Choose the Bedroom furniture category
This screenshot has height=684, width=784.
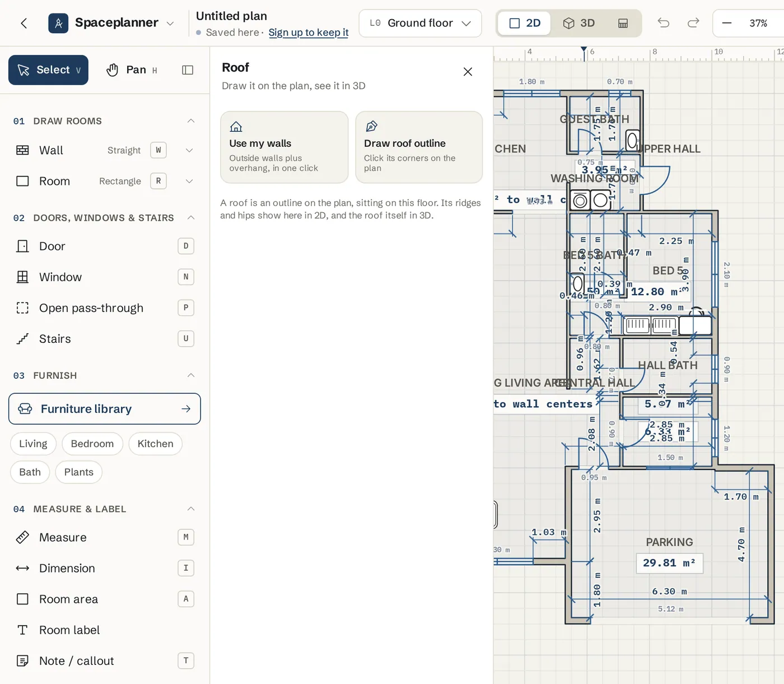[92, 444]
